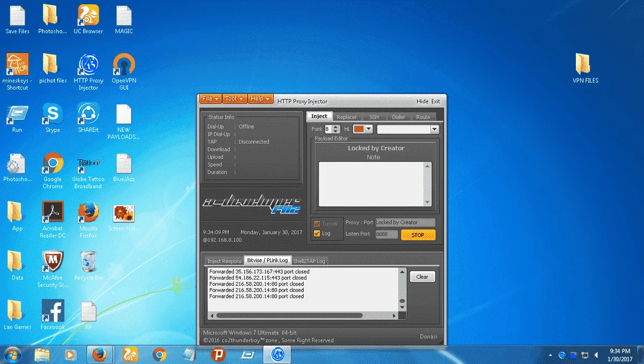Switch to Firefox in the taskbar
Screen dimensions: 644x364
[99, 354]
